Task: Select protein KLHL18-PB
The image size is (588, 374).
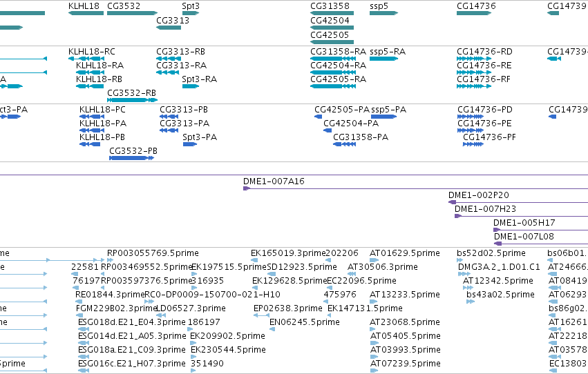Action: point(90,144)
